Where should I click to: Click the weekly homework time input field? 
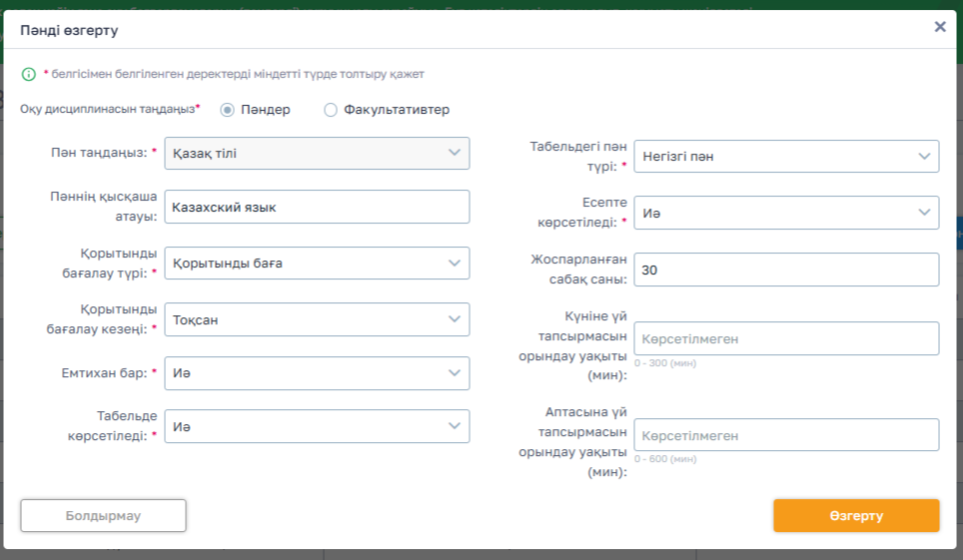coord(785,435)
